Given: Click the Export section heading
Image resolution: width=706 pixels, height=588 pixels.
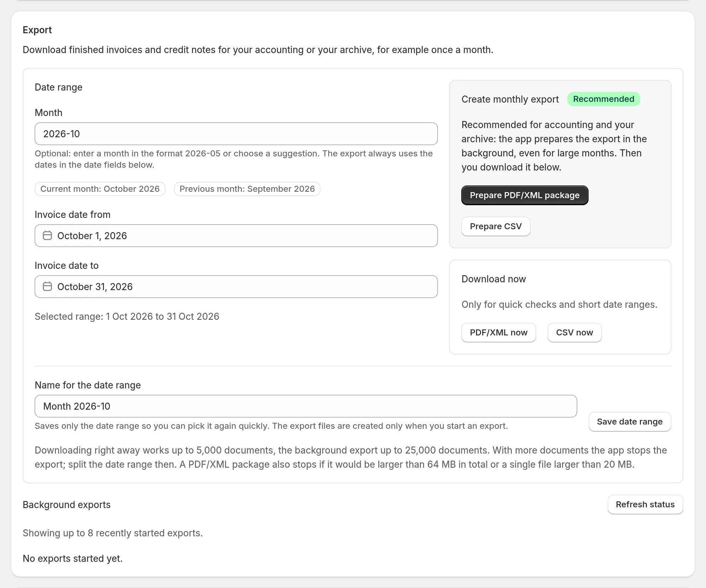Looking at the screenshot, I should (37, 30).
